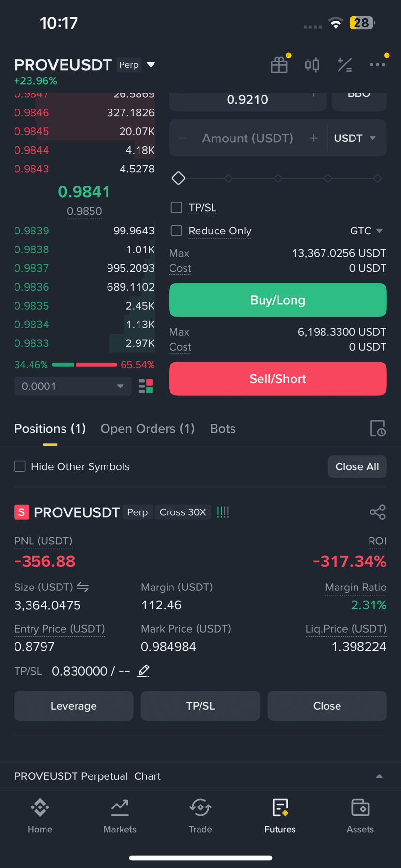Open the 0.0001 price precision dropdown
Image resolution: width=401 pixels, height=868 pixels.
pyautogui.click(x=73, y=386)
